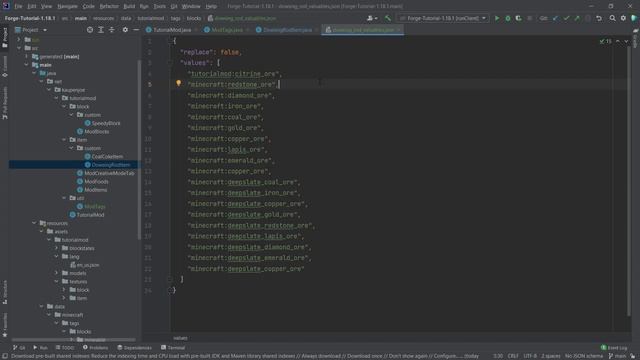Open Favorites star tool window
This screenshot has width=640, height=360.
[4, 325]
